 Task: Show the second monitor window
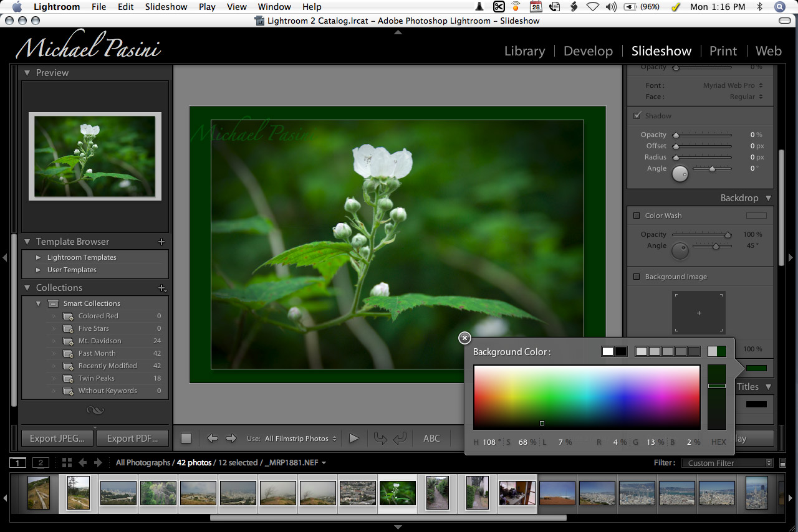[41, 463]
